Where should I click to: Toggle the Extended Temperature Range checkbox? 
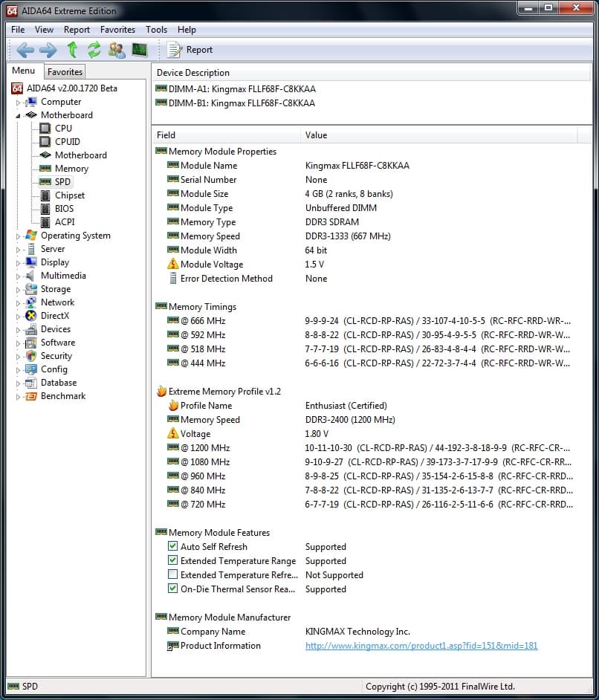click(x=172, y=560)
